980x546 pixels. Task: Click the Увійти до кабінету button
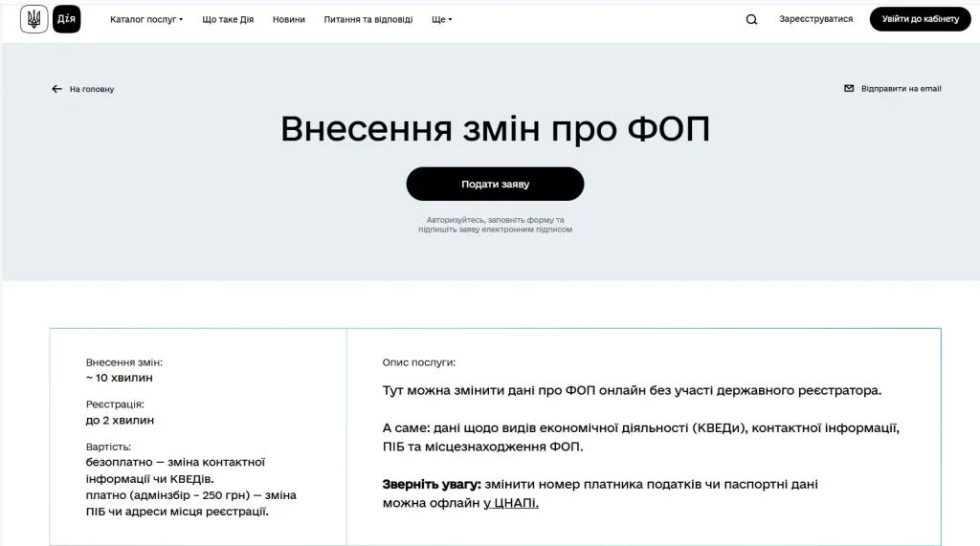point(920,19)
